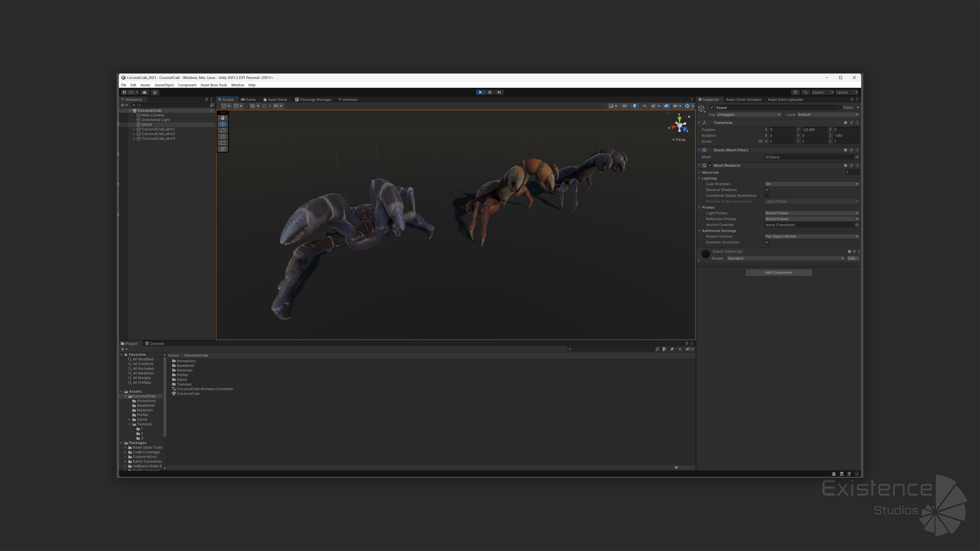Screen dimensions: 980x551
Task: Toggle Dynamic Occlusion checkbox
Action: pos(767,242)
